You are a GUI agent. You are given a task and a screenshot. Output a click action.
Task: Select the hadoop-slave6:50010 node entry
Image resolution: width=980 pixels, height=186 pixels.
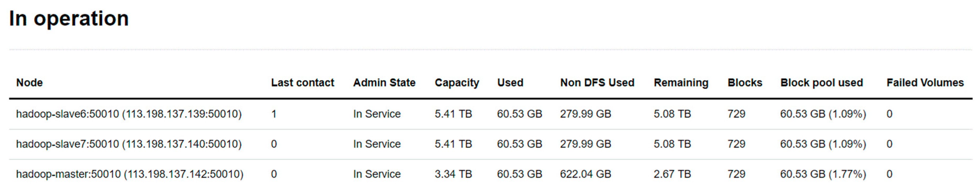129,114
